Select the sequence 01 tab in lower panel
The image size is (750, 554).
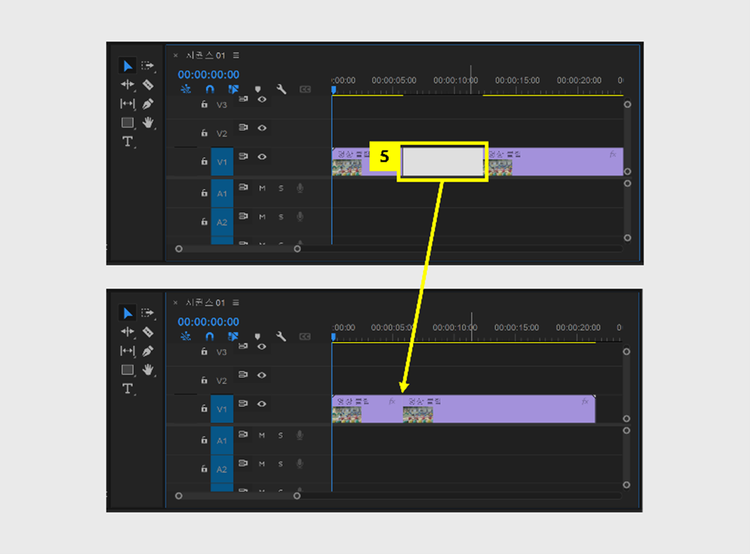[205, 303]
